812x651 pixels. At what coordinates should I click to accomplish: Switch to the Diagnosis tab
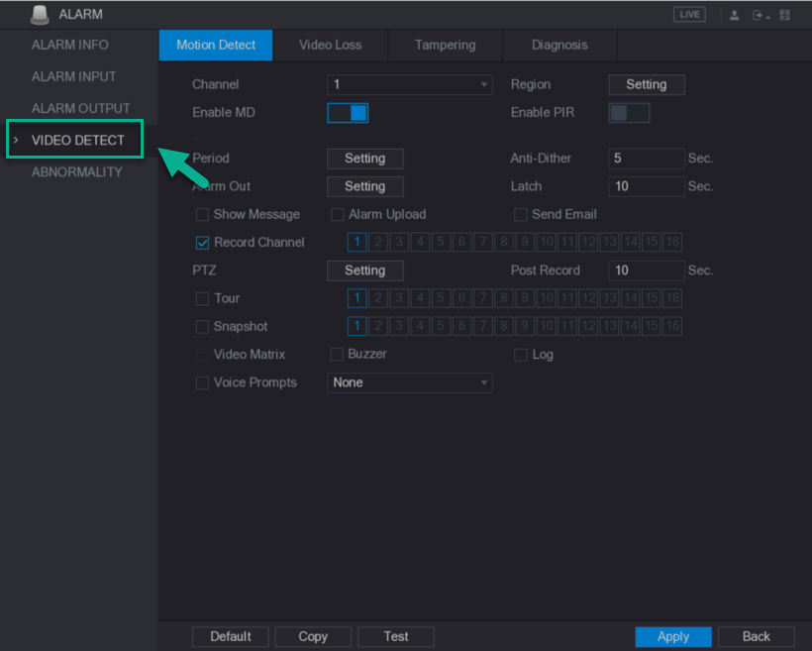559,46
